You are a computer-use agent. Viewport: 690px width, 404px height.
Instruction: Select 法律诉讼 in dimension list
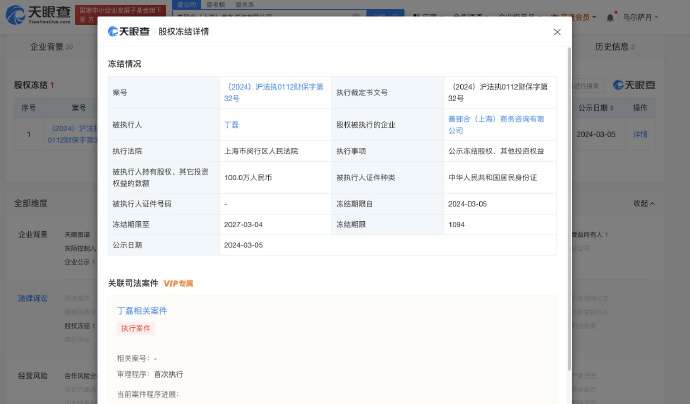coord(33,298)
